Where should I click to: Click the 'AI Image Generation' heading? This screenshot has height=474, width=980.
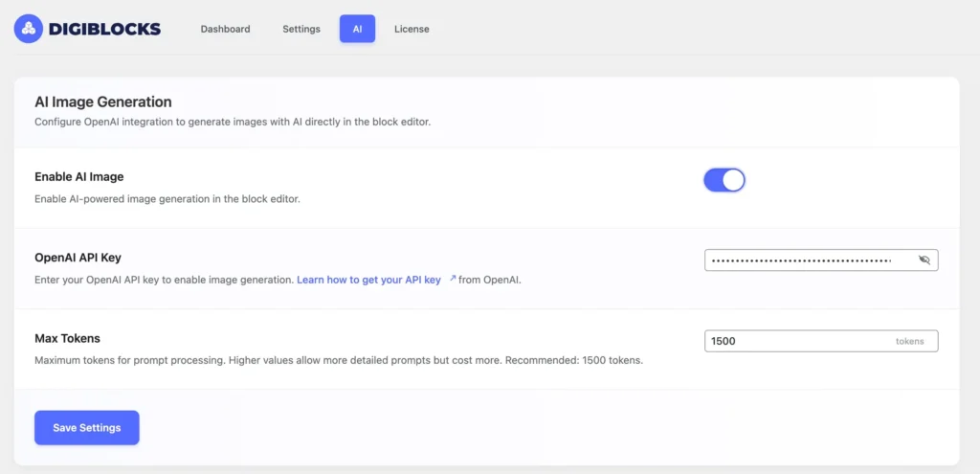[103, 102]
